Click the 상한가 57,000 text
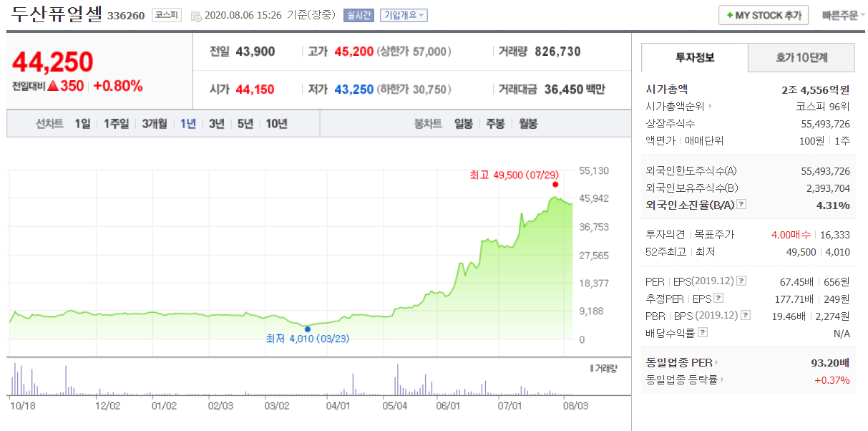This screenshot has height=431, width=868. coord(414,52)
